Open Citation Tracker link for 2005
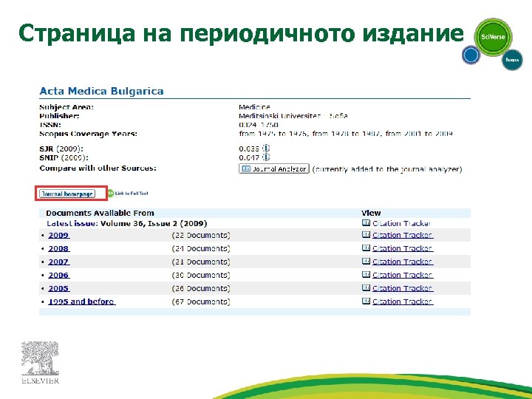The image size is (532, 399). point(403,288)
